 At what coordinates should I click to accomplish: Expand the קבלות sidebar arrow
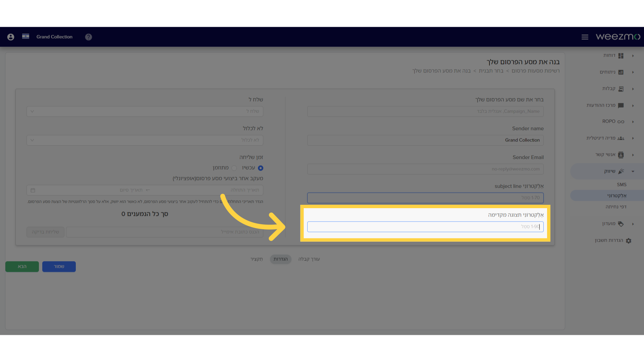click(x=633, y=89)
